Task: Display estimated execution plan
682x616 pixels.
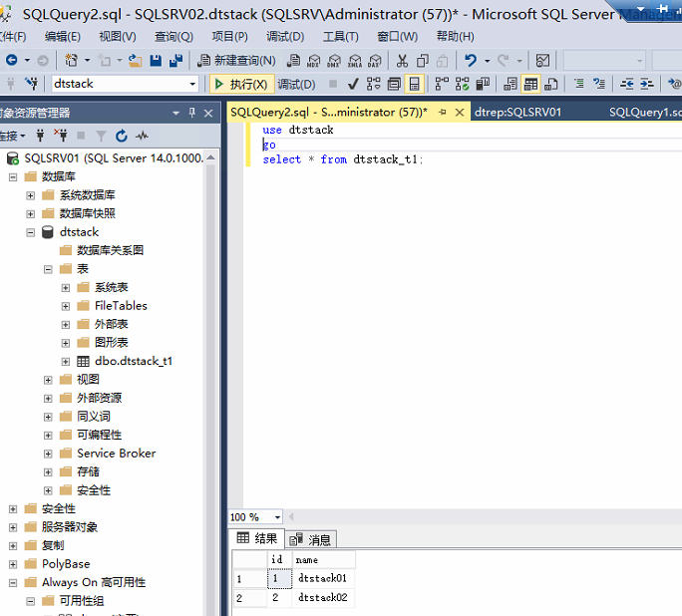Action: pyautogui.click(x=374, y=84)
